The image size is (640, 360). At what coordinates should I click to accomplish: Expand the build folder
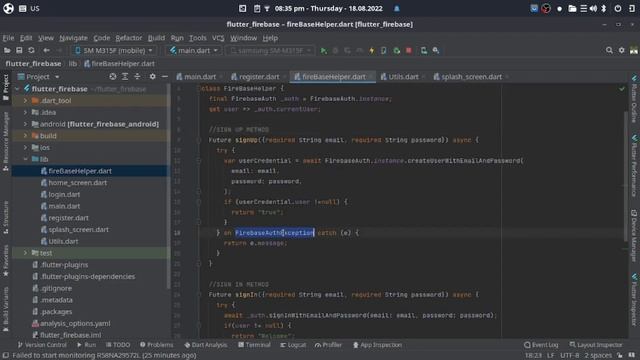25,136
